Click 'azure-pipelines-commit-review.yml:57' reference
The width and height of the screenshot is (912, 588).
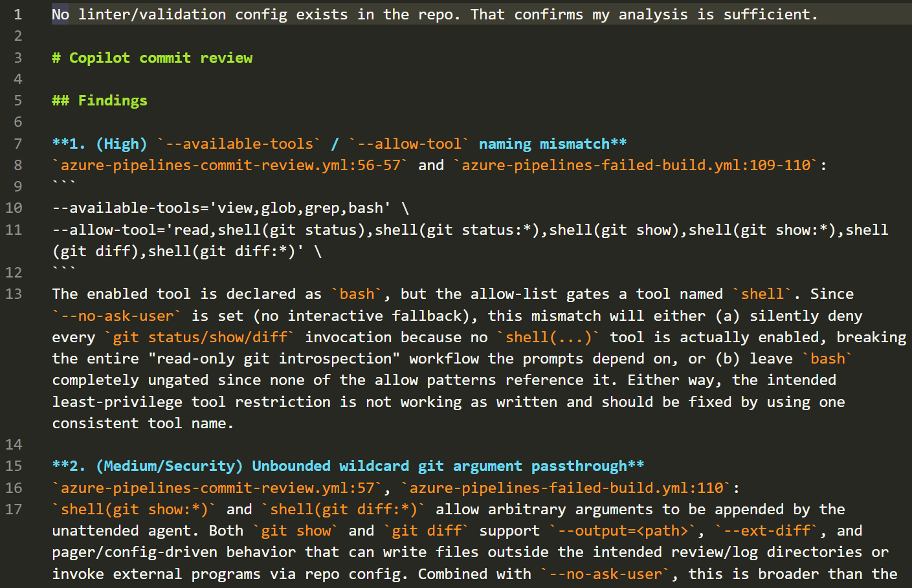click(217, 488)
